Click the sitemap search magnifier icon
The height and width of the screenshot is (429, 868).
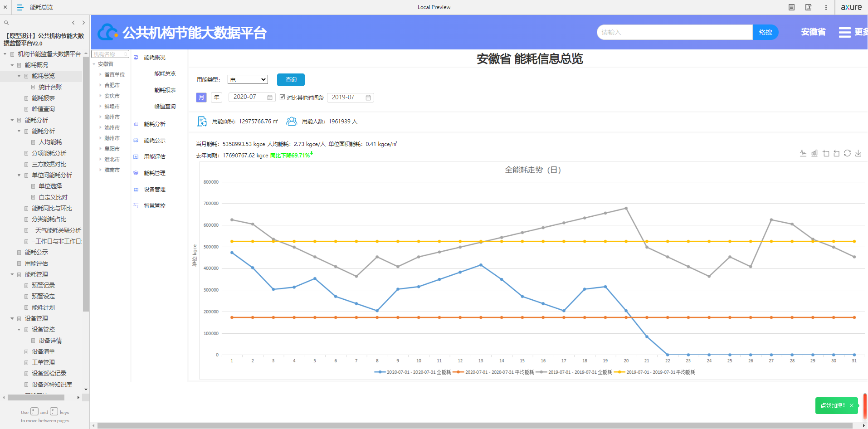(x=6, y=23)
